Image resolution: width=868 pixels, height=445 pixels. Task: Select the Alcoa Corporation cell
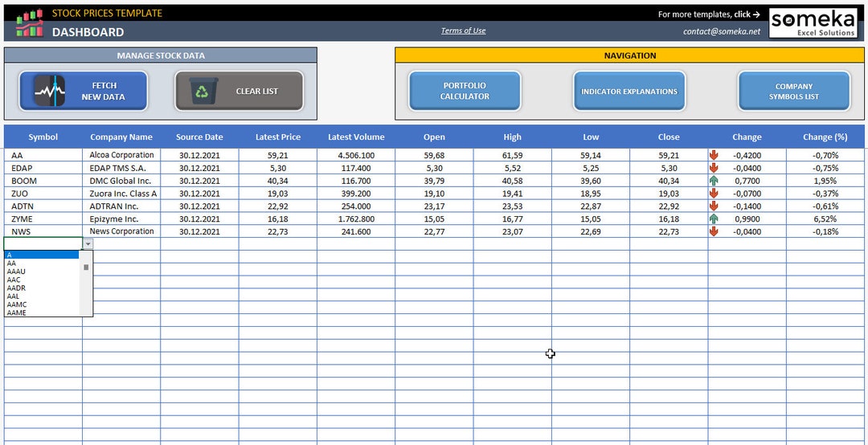pyautogui.click(x=121, y=155)
